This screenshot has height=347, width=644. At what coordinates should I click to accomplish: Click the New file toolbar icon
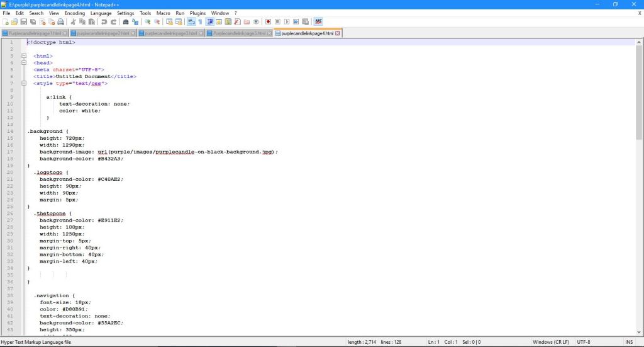point(6,22)
